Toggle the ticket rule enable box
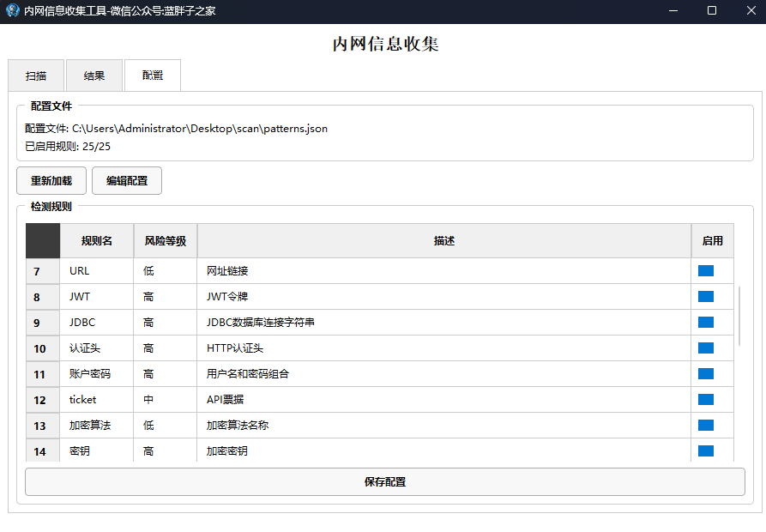Viewport: 766px width, 532px height. click(706, 400)
